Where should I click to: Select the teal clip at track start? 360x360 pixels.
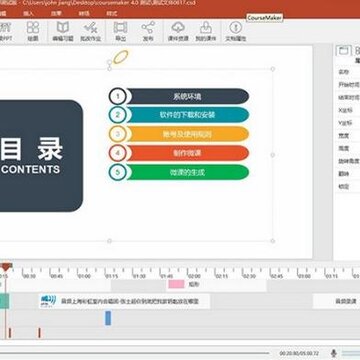pos(4,301)
